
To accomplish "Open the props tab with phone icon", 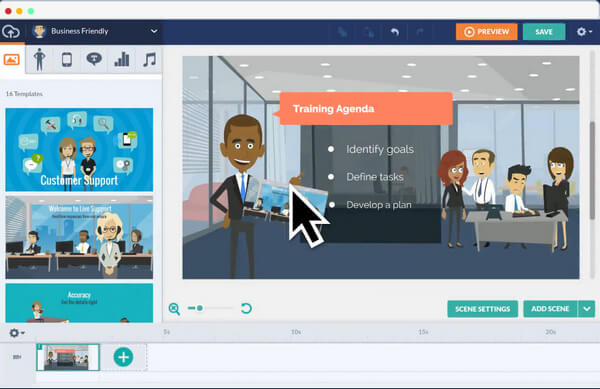I will (x=67, y=60).
